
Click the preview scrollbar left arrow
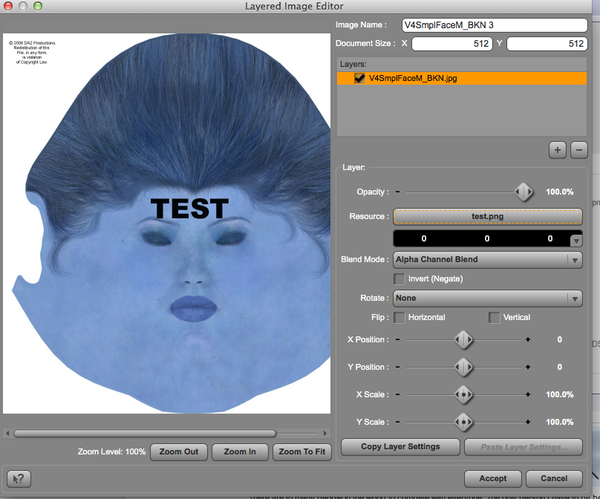pyautogui.click(x=7, y=433)
